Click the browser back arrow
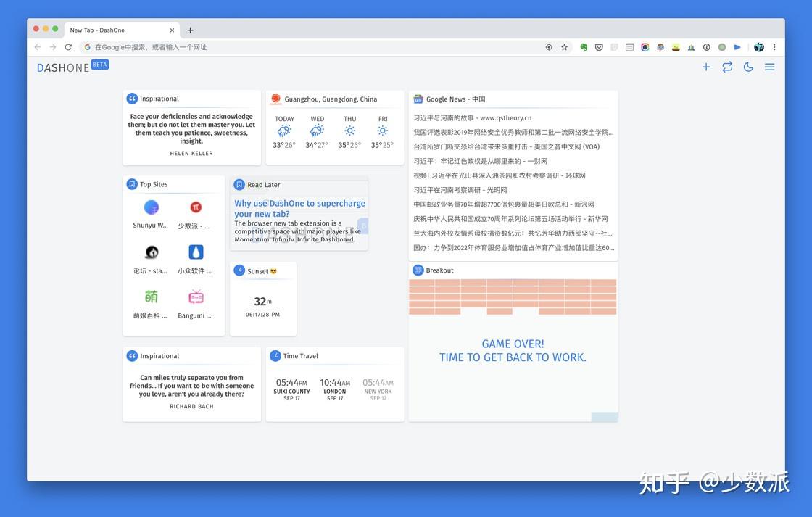The height and width of the screenshot is (517, 812). pyautogui.click(x=37, y=47)
